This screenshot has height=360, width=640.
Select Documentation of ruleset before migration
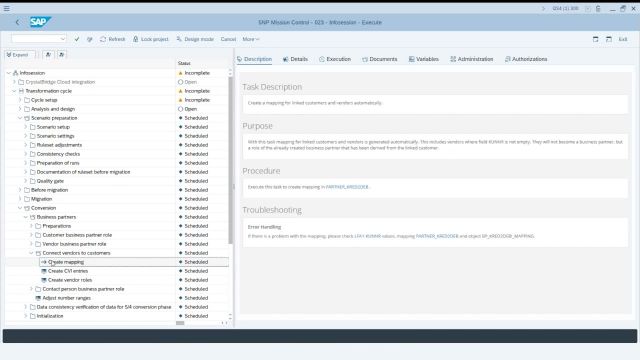83,172
